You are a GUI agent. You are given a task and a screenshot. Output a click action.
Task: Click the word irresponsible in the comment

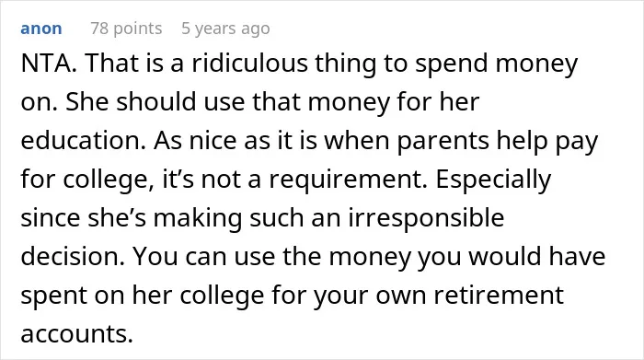coord(427,218)
